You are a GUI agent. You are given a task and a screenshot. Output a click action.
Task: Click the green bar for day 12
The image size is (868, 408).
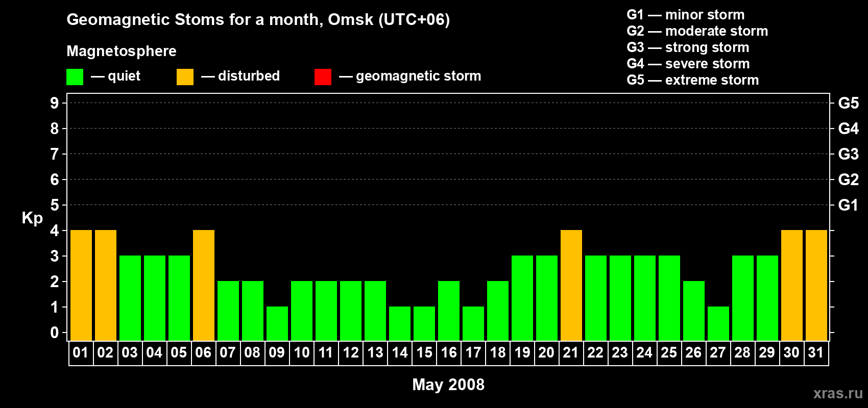point(351,311)
